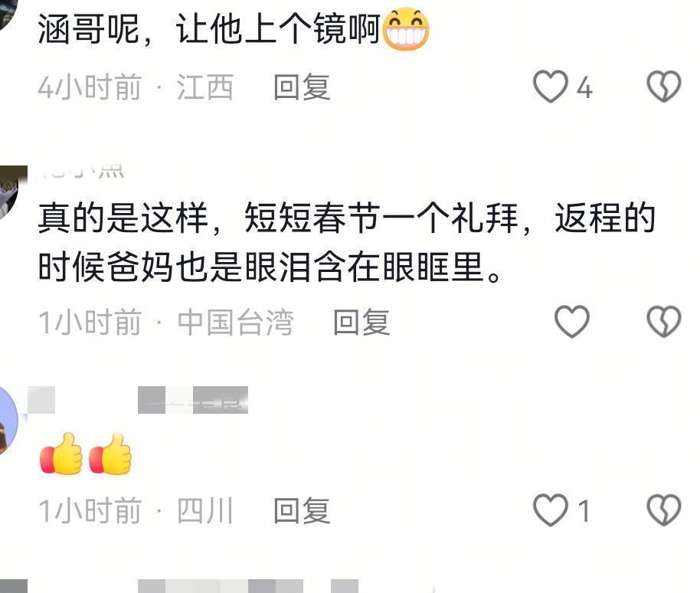Dislike the 四川 thumbs-up comment

(x=664, y=510)
